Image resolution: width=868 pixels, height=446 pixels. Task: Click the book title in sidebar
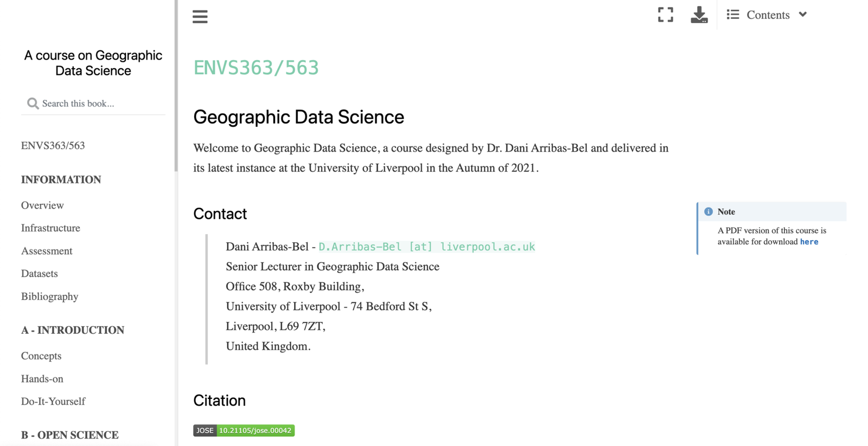click(93, 63)
